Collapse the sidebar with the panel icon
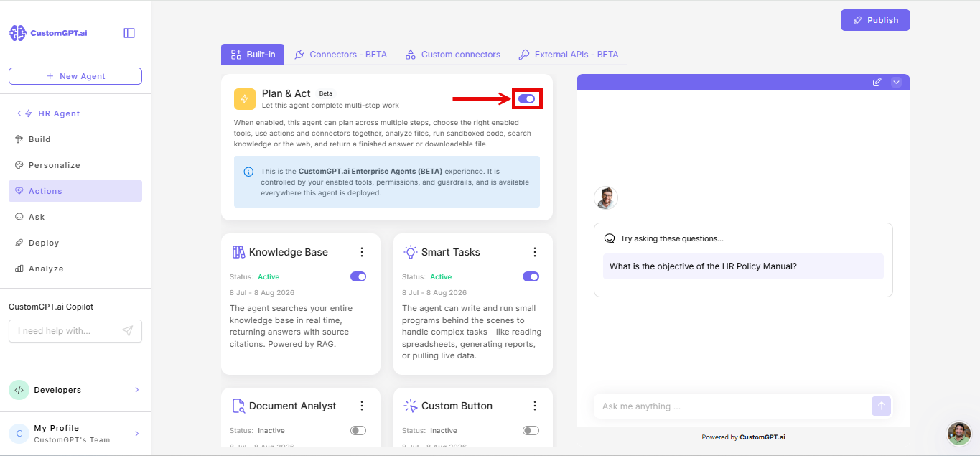Screen dimensions: 980x456 click(x=129, y=33)
